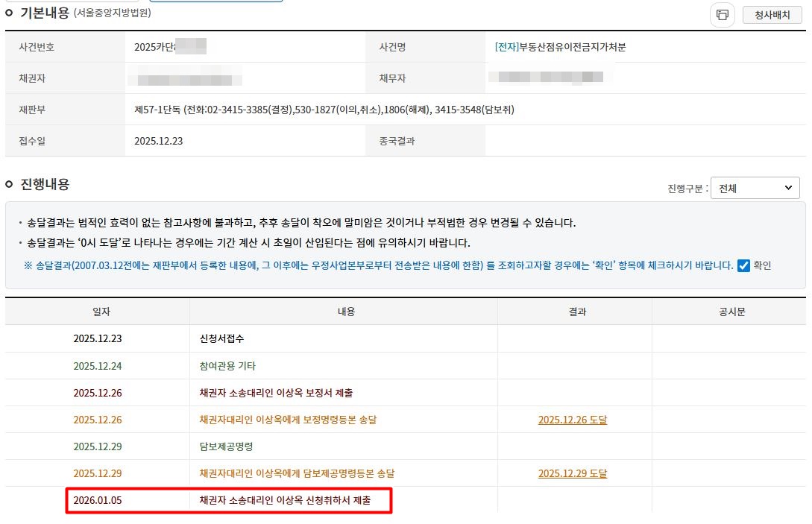Expand the 진행구분 dropdown showing 전체
This screenshot has width=812, height=524.
(x=755, y=189)
